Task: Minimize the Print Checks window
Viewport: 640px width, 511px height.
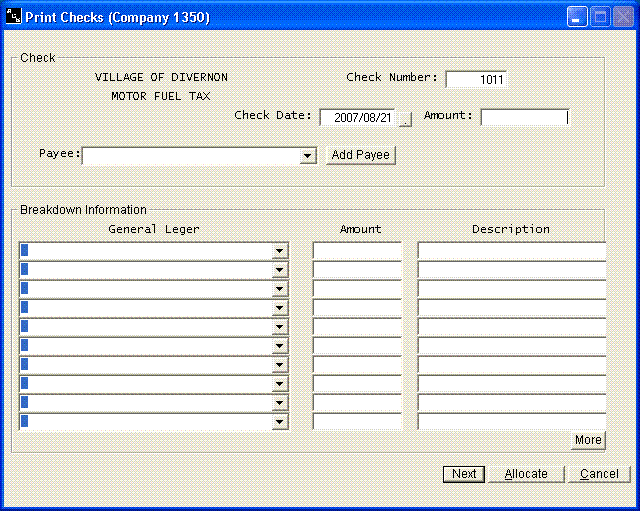Action: [577, 16]
